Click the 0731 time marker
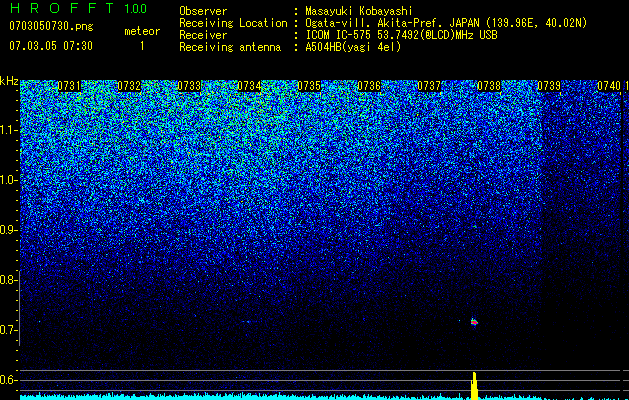This screenshot has width=629, height=400. click(x=69, y=86)
